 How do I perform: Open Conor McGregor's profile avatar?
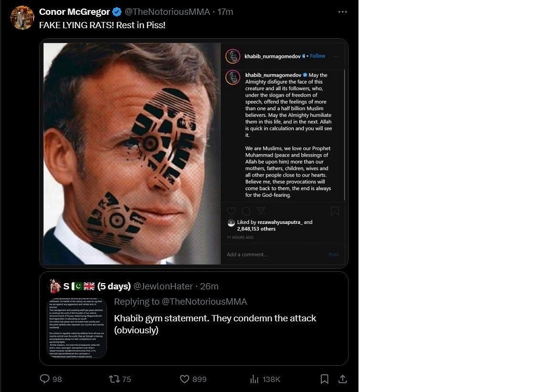point(22,18)
